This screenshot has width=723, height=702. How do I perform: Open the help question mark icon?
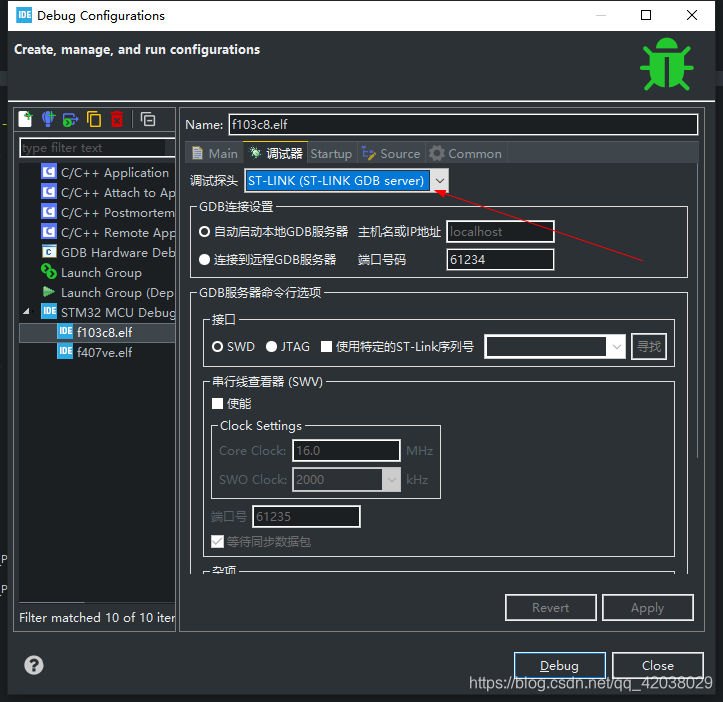(34, 665)
